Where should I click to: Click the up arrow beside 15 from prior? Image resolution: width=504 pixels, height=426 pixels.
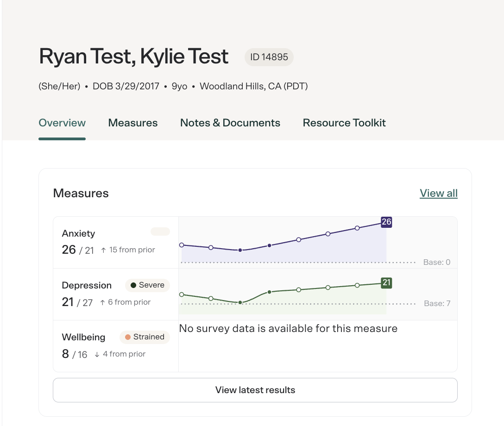(x=103, y=250)
